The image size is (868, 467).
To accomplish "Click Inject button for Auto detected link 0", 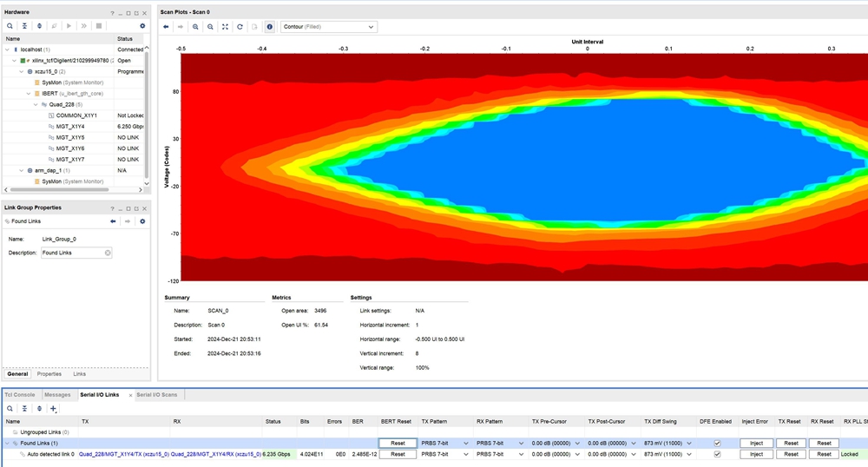I will tap(756, 454).
